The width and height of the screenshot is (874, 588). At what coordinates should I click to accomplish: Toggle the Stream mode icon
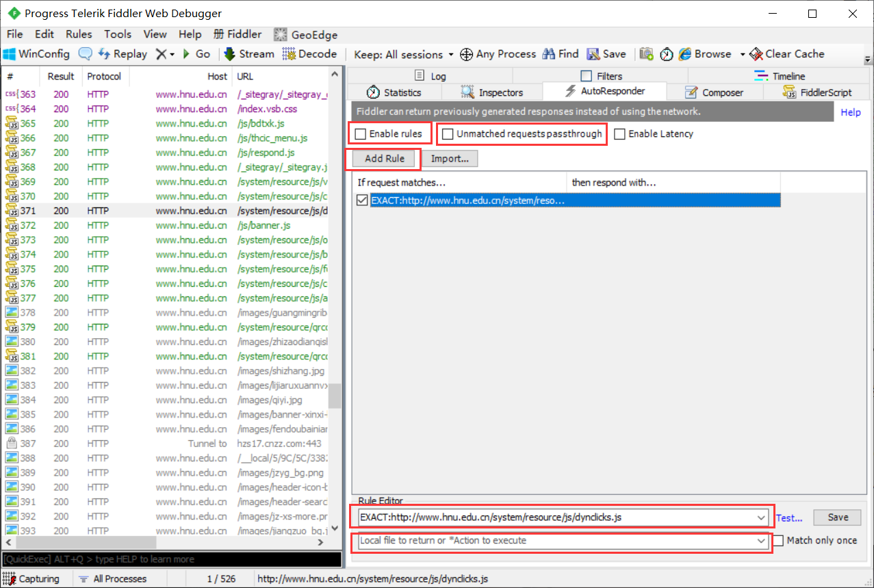[229, 54]
